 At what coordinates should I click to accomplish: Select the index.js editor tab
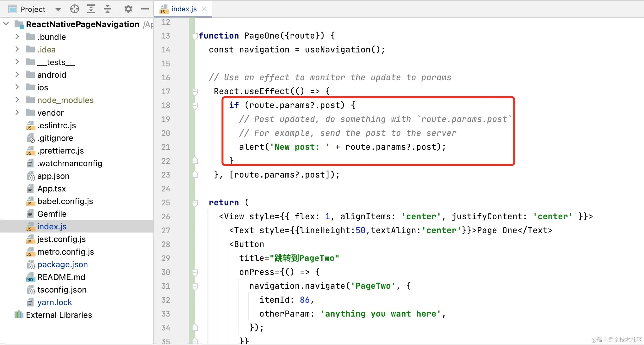click(x=184, y=9)
